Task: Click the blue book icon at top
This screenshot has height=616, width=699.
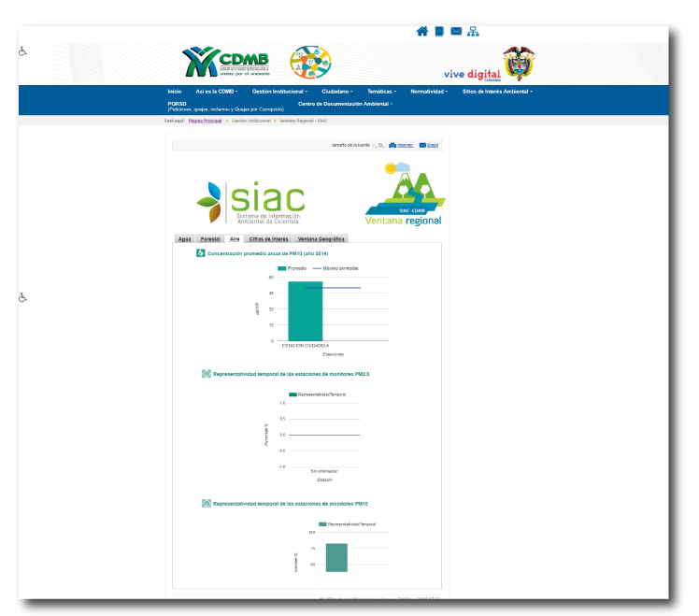Action: (439, 31)
